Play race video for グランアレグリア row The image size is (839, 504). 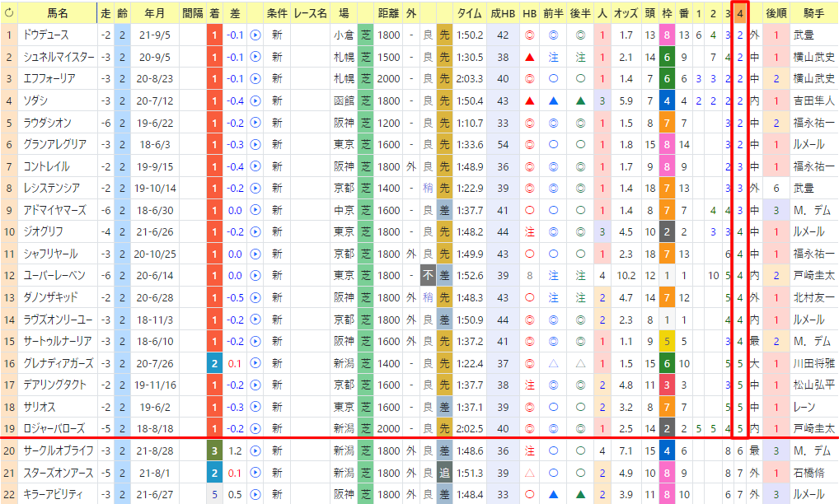255,144
